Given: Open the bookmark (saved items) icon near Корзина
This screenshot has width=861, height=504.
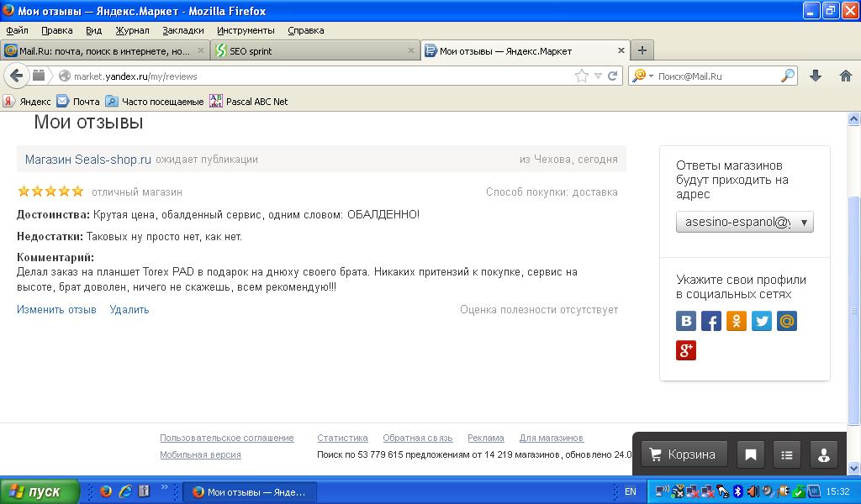Looking at the screenshot, I should [x=751, y=454].
